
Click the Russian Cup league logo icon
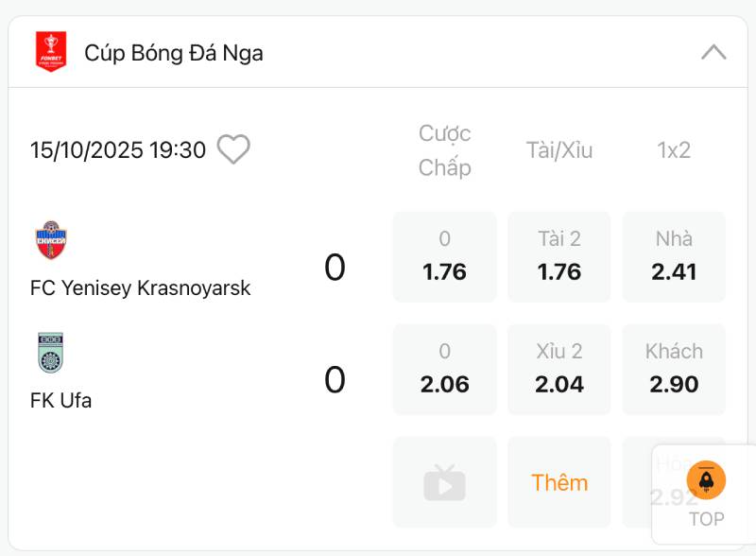coord(51,52)
